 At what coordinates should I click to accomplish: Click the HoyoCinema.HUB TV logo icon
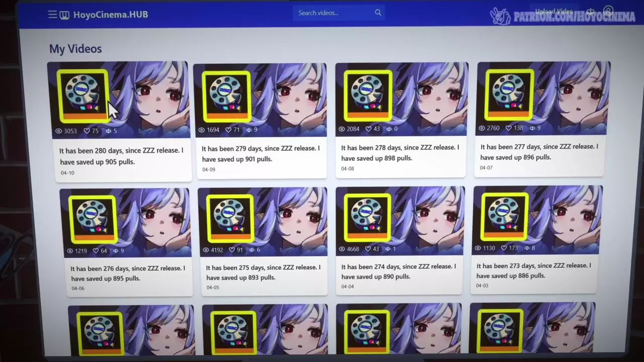tap(64, 15)
